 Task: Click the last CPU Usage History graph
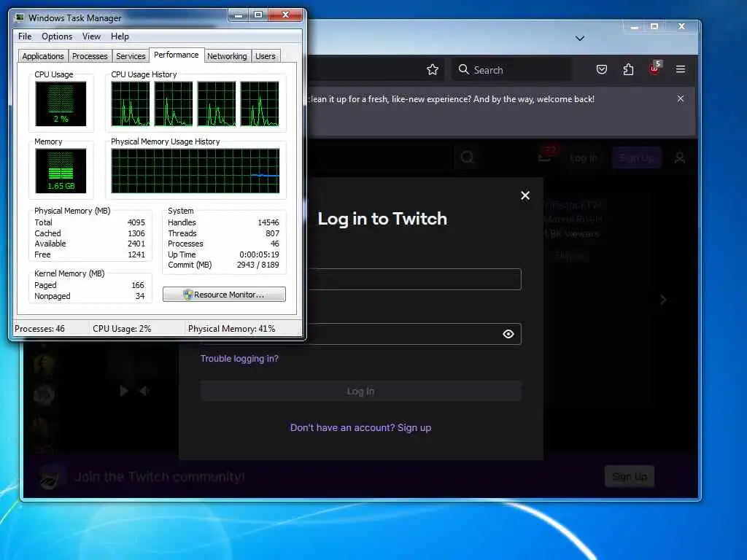260,104
